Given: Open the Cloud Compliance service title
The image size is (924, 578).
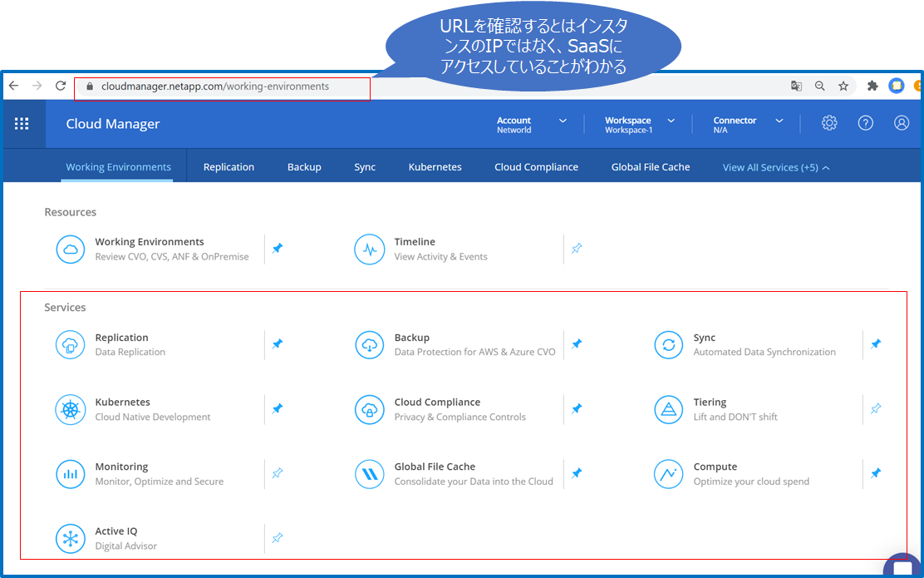Looking at the screenshot, I should (x=437, y=403).
